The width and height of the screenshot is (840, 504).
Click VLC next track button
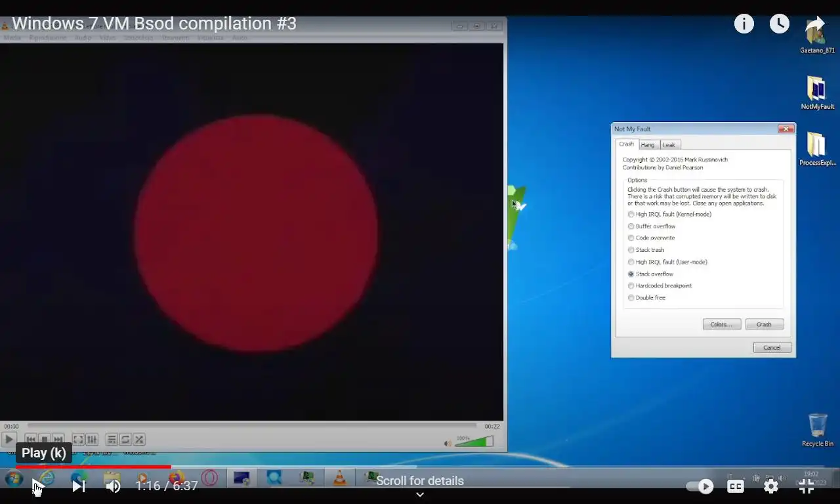click(58, 440)
